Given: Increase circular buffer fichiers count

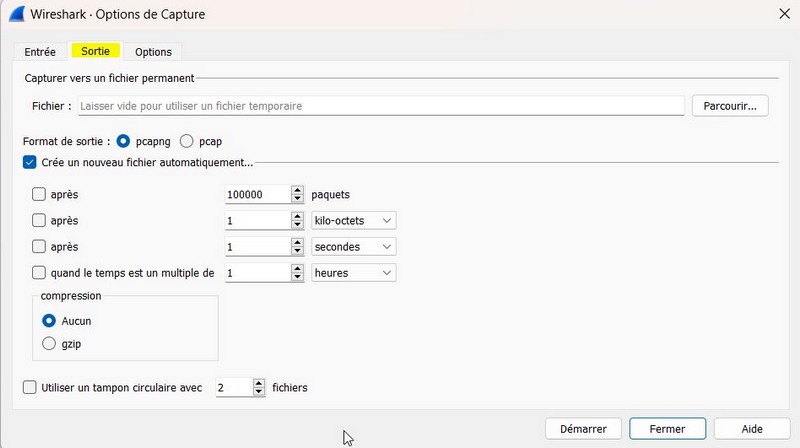Looking at the screenshot, I should (260, 383).
